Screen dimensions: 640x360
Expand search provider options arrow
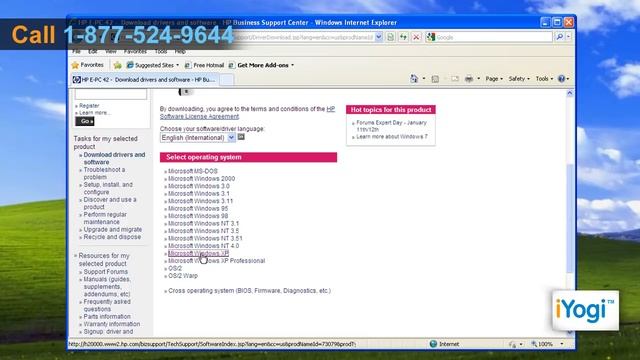(568, 37)
